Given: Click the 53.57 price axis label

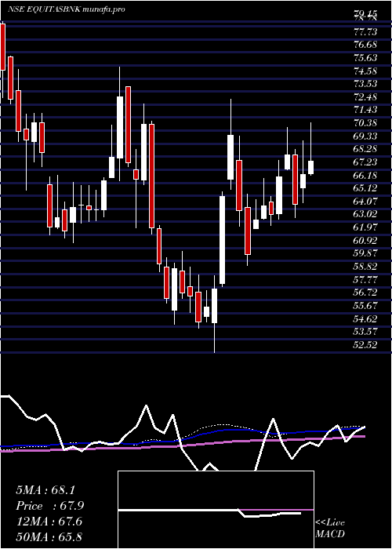Looking at the screenshot, I should 365,332.
